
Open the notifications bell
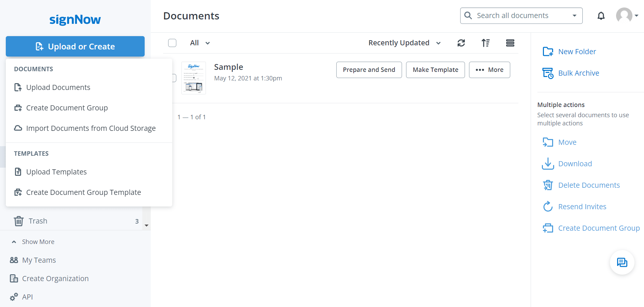coord(601,15)
